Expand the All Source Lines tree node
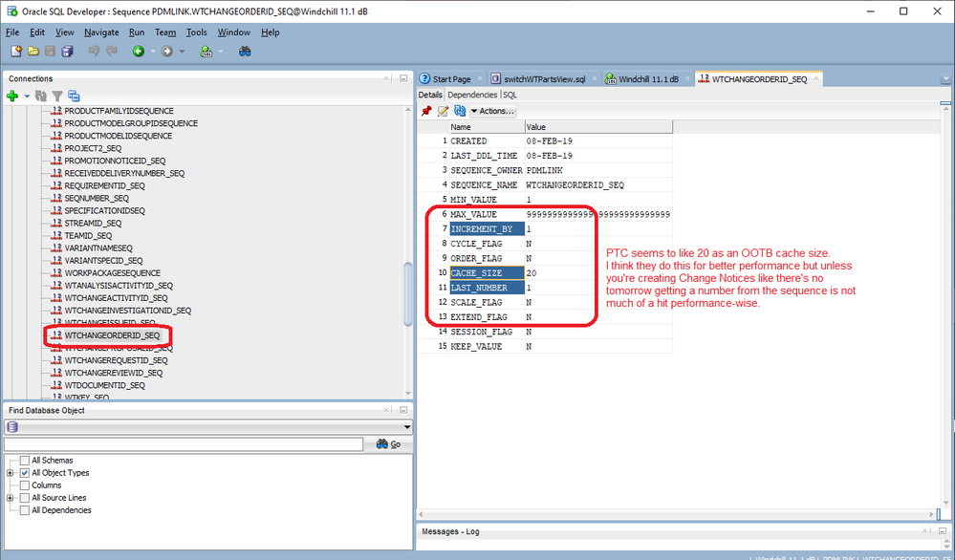Viewport: 955px width, 560px height. point(11,498)
